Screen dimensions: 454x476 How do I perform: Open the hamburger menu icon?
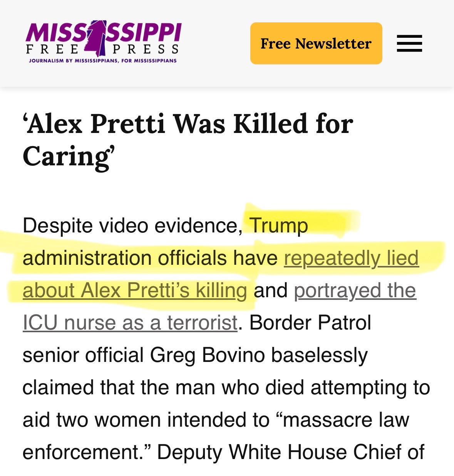pos(409,43)
